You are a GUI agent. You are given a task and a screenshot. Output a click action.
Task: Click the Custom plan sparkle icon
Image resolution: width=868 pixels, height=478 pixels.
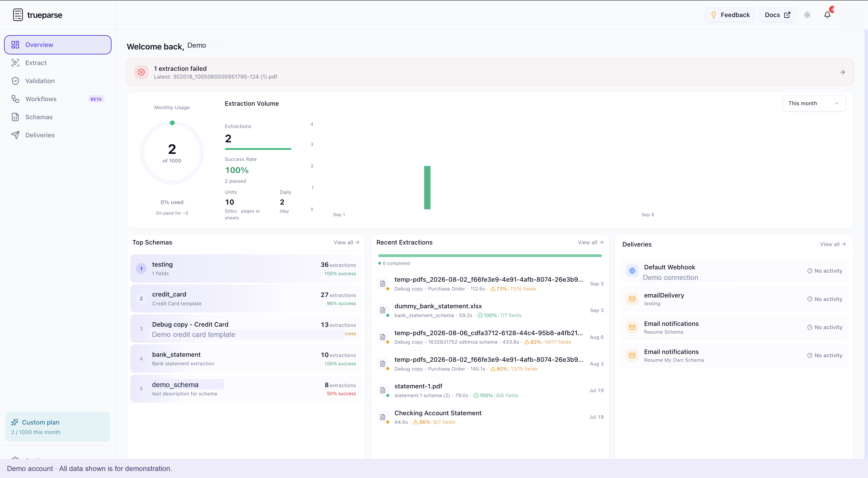(x=15, y=422)
